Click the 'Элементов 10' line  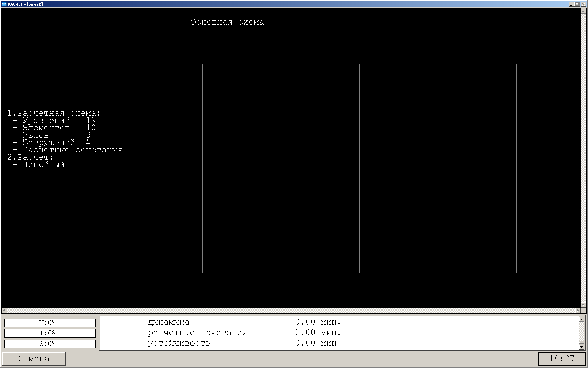pos(54,128)
